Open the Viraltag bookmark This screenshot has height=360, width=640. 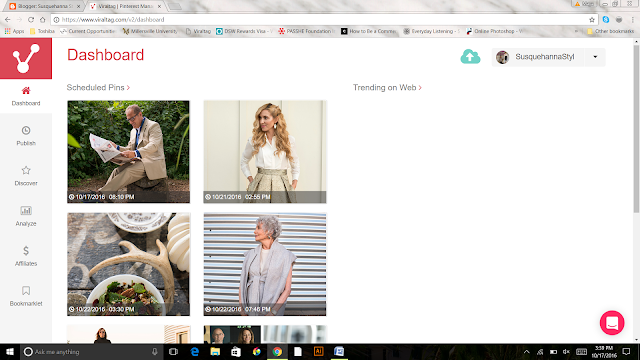(198, 31)
